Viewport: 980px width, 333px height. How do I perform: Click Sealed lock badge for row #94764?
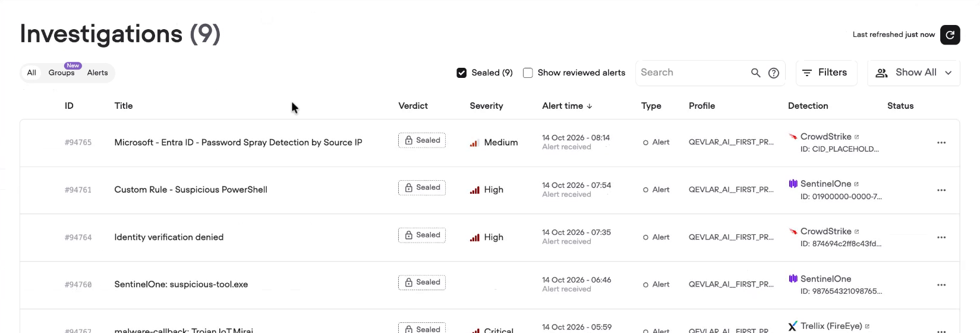[422, 235]
